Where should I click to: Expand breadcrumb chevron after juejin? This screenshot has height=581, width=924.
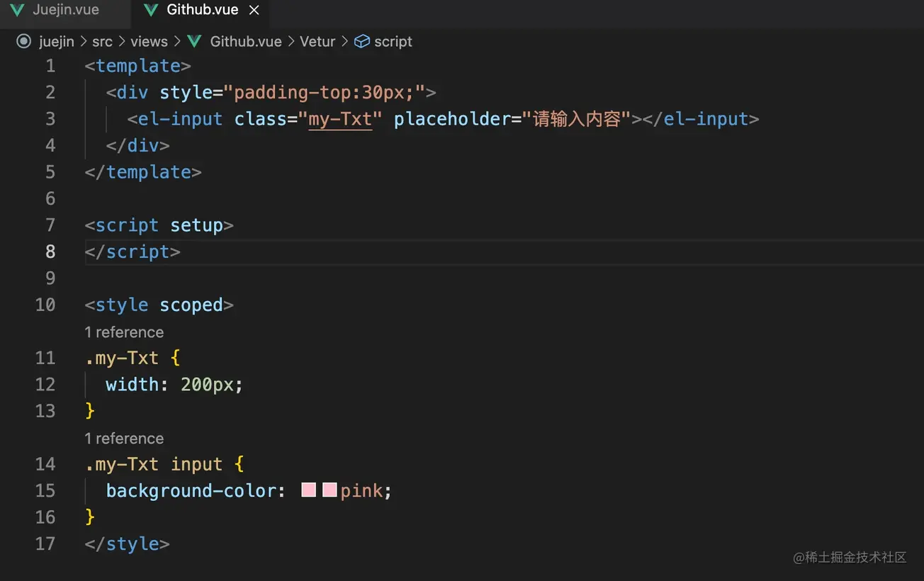tap(83, 42)
